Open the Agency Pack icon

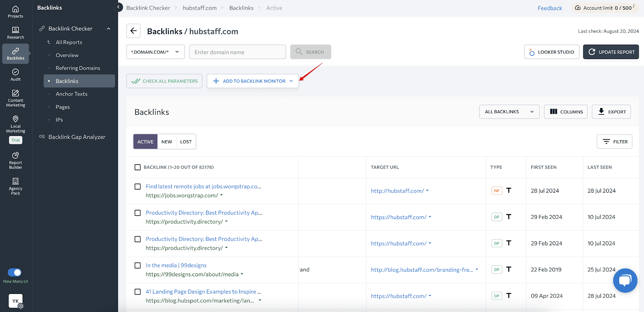[15, 186]
